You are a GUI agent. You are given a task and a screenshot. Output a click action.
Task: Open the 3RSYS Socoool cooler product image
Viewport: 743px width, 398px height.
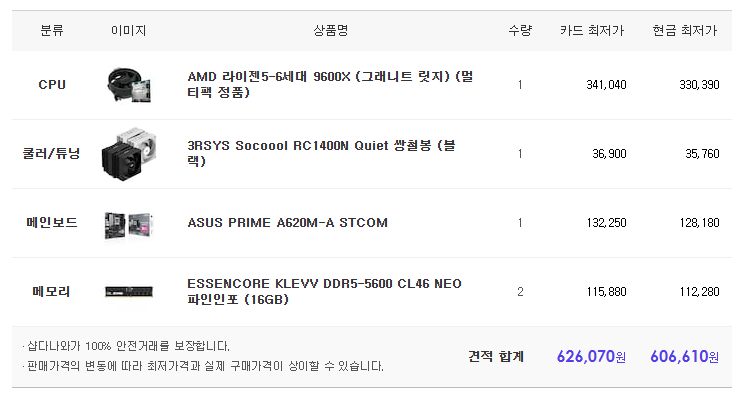(129, 154)
